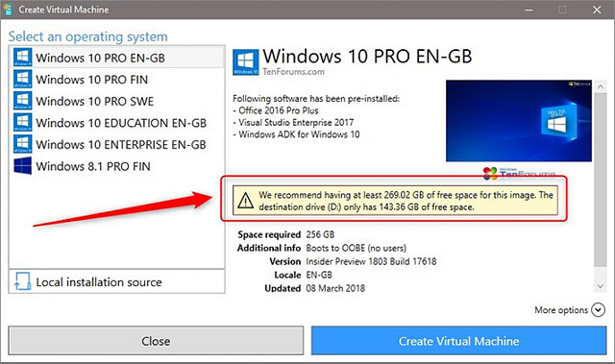Screen dimensions: 615x364
Task: Close the window with the title bar X
Action: point(597,10)
